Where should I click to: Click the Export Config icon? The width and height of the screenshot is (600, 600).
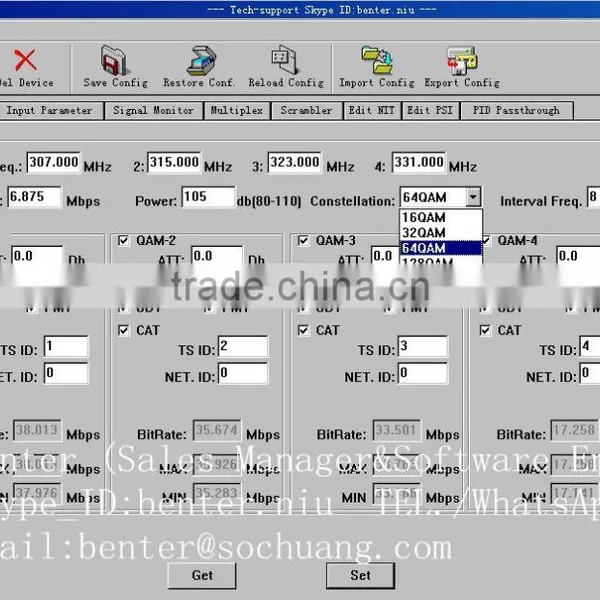pyautogui.click(x=462, y=60)
